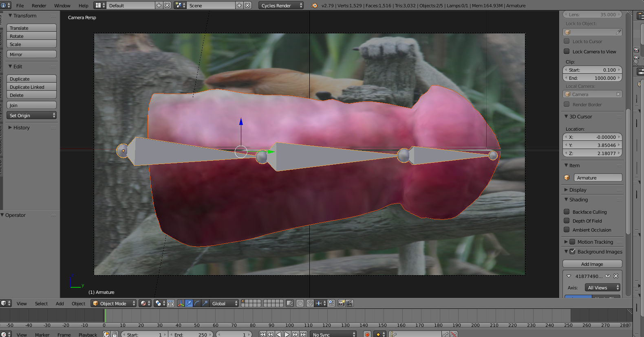This screenshot has height=337, width=644.
Task: Click the Add Image button
Action: point(592,264)
